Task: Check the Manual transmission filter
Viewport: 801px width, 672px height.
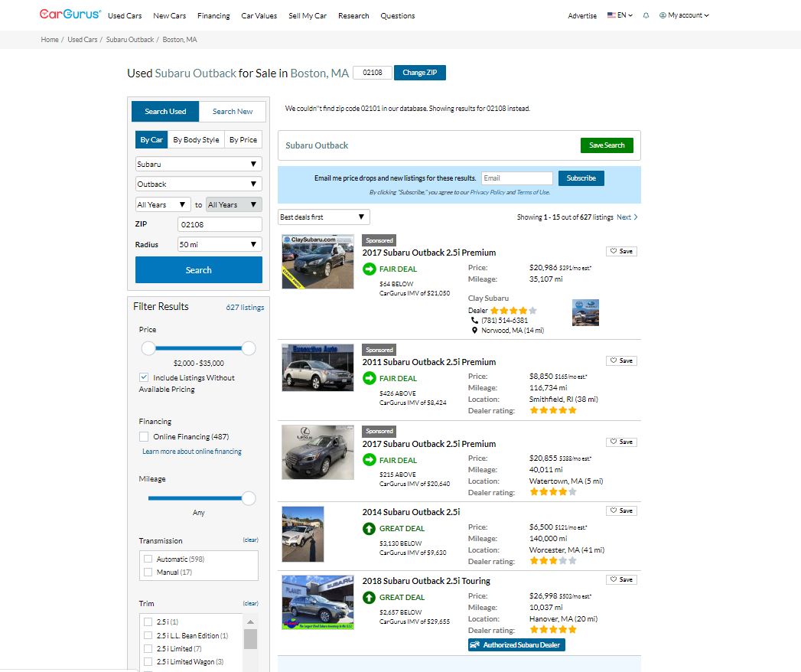Action: point(148,572)
